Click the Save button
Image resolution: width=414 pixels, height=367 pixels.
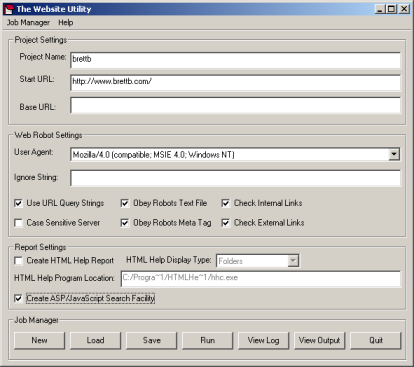[152, 340]
